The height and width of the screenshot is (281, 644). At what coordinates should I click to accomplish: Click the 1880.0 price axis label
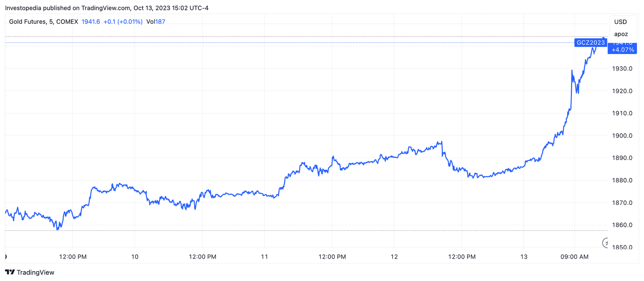click(x=623, y=180)
